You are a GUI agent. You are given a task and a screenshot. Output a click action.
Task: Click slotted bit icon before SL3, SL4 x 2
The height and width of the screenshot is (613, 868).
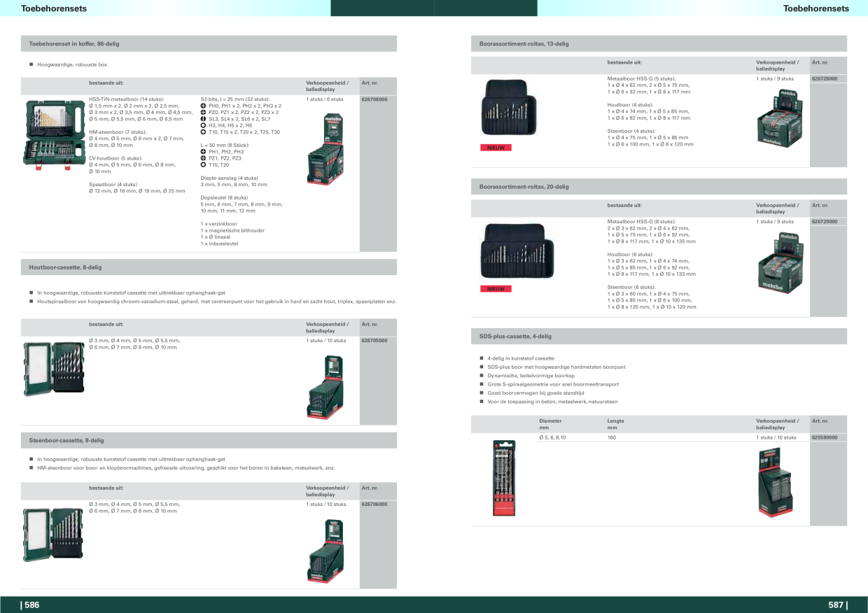pos(203,119)
